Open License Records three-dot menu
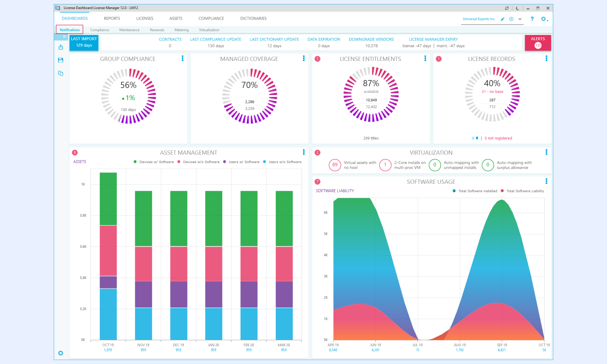This screenshot has height=364, width=607. [546, 58]
